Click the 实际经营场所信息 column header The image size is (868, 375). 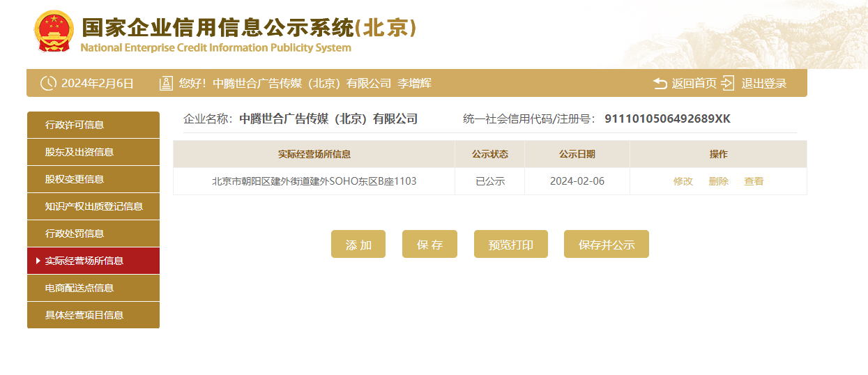pos(314,154)
